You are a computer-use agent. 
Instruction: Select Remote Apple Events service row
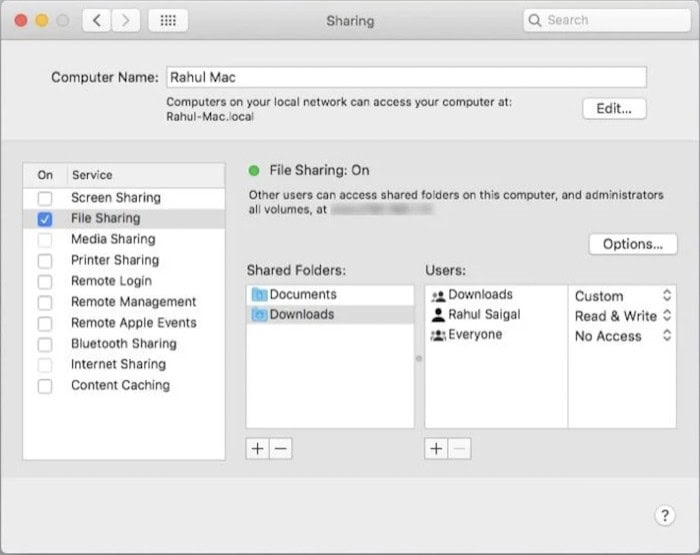124,323
